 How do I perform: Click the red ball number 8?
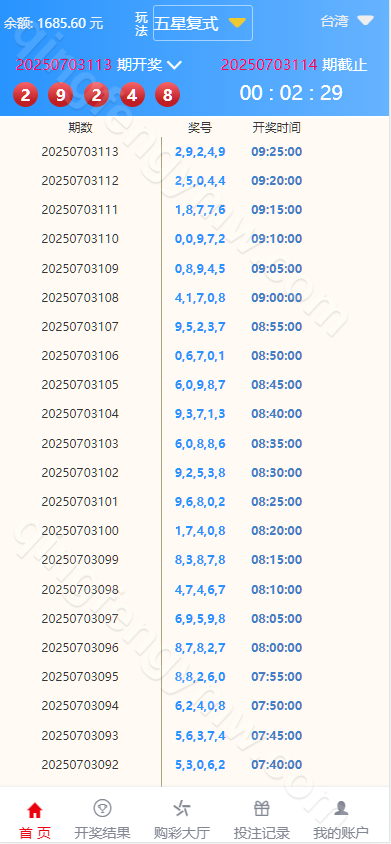pos(167,96)
